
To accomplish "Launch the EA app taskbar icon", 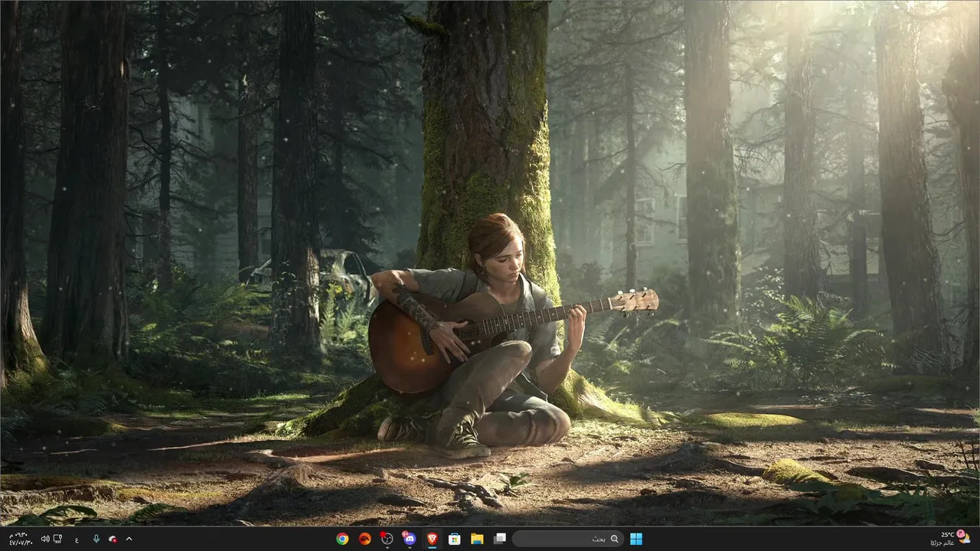I will (x=364, y=539).
